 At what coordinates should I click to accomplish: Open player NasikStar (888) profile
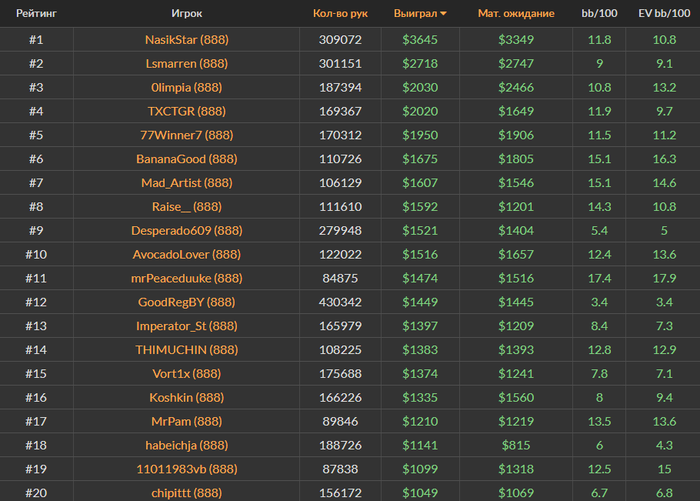point(187,40)
